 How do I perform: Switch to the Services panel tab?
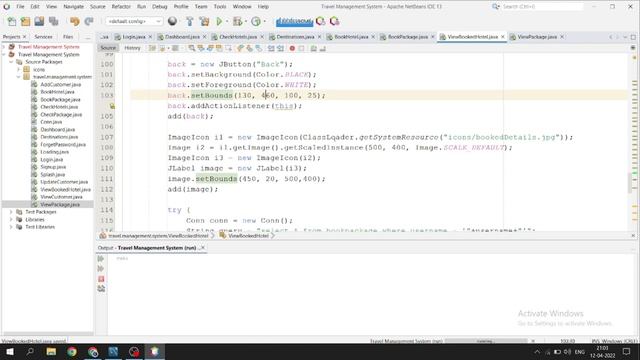43,37
